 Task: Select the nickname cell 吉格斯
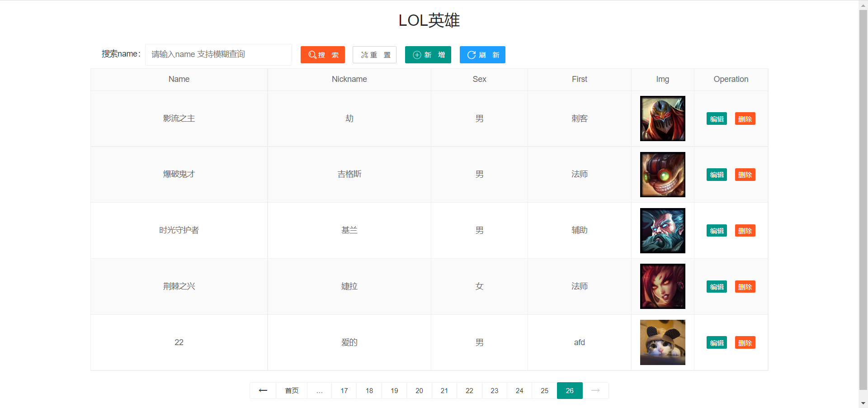(x=349, y=174)
